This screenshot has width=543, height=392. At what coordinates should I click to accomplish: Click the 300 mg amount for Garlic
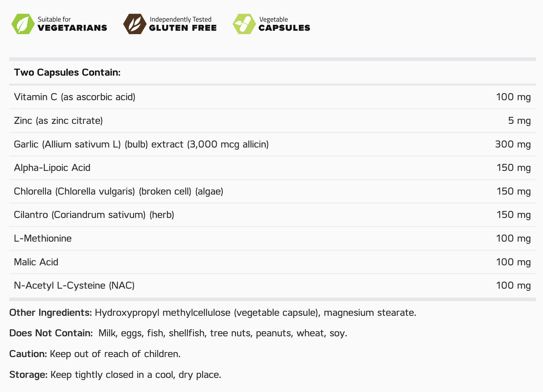(x=513, y=145)
